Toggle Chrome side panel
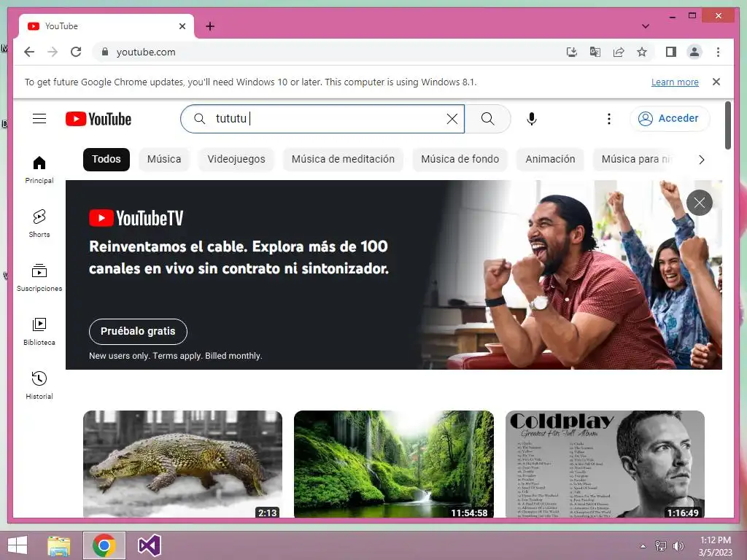 click(671, 52)
